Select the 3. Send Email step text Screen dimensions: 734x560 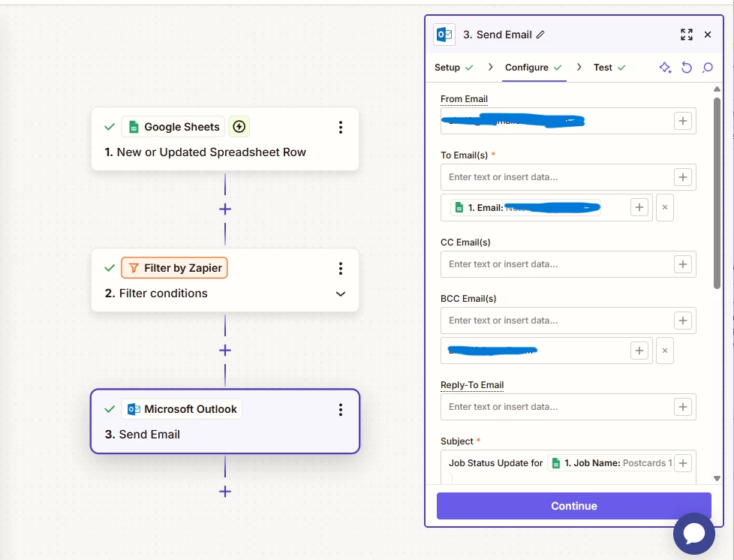pyautogui.click(x=143, y=434)
